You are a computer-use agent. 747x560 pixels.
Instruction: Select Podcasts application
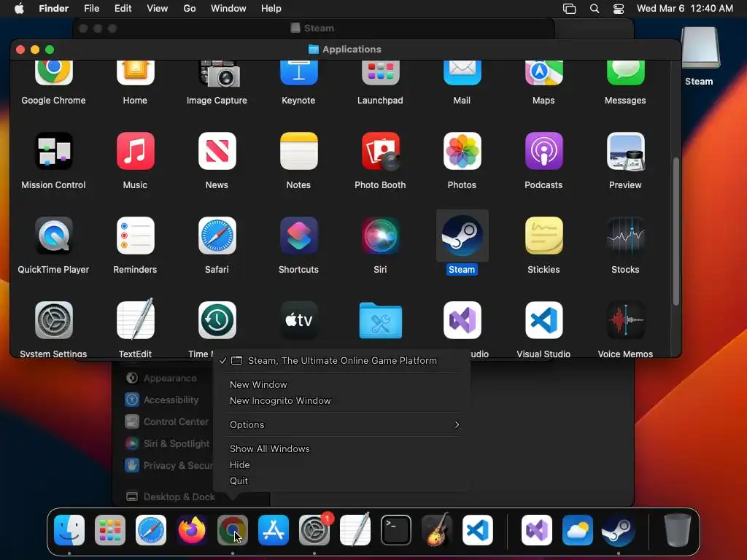point(543,151)
